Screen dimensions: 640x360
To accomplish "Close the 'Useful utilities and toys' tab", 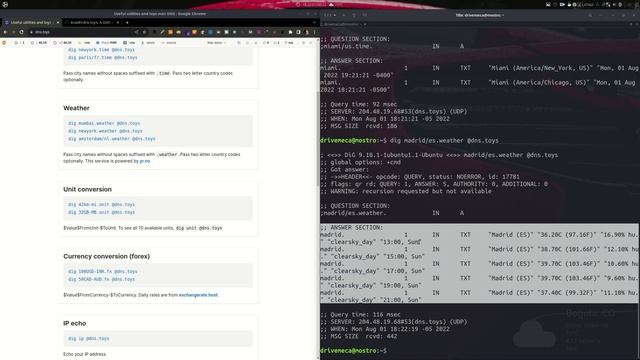I will [x=58, y=22].
